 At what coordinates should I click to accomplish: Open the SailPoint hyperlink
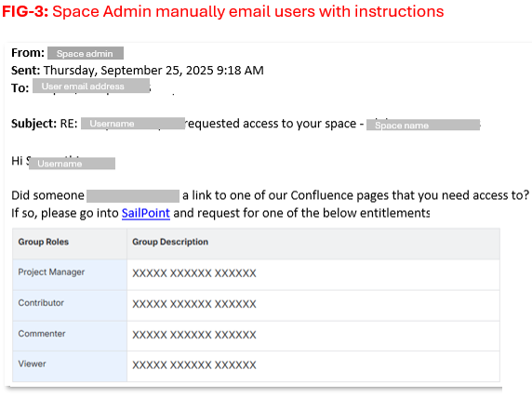(145, 213)
